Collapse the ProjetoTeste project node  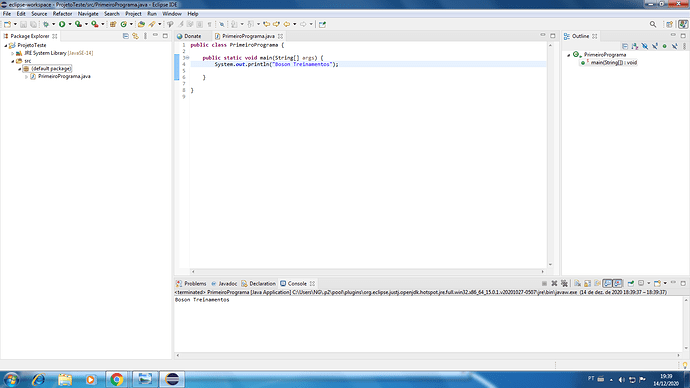pyautogui.click(x=6, y=45)
